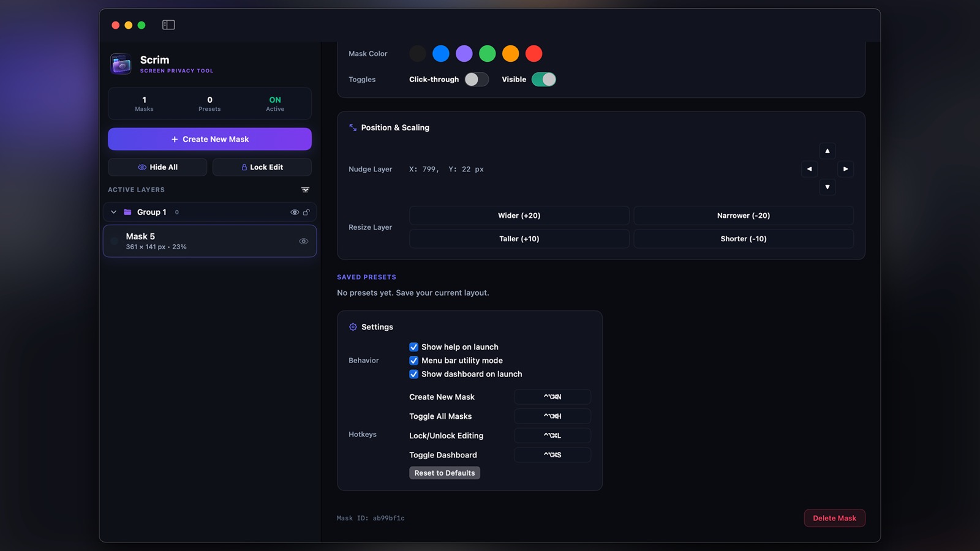Nudge layer down with arrow
This screenshot has width=980, height=551.
click(827, 187)
